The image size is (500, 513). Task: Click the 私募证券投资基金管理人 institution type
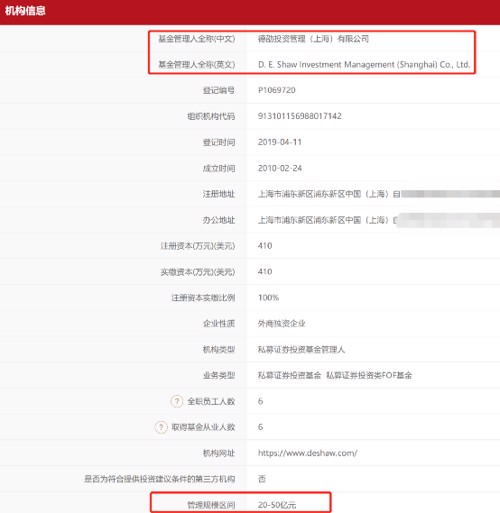tap(301, 349)
